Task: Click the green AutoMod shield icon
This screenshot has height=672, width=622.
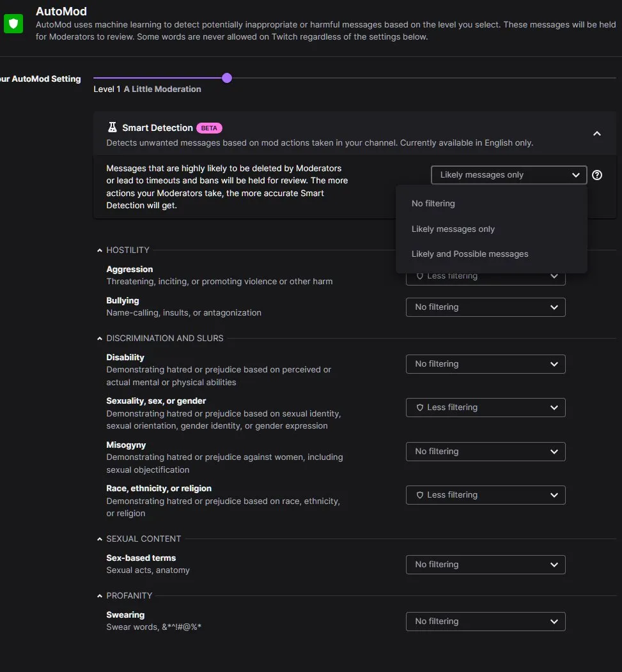Action: [13, 24]
